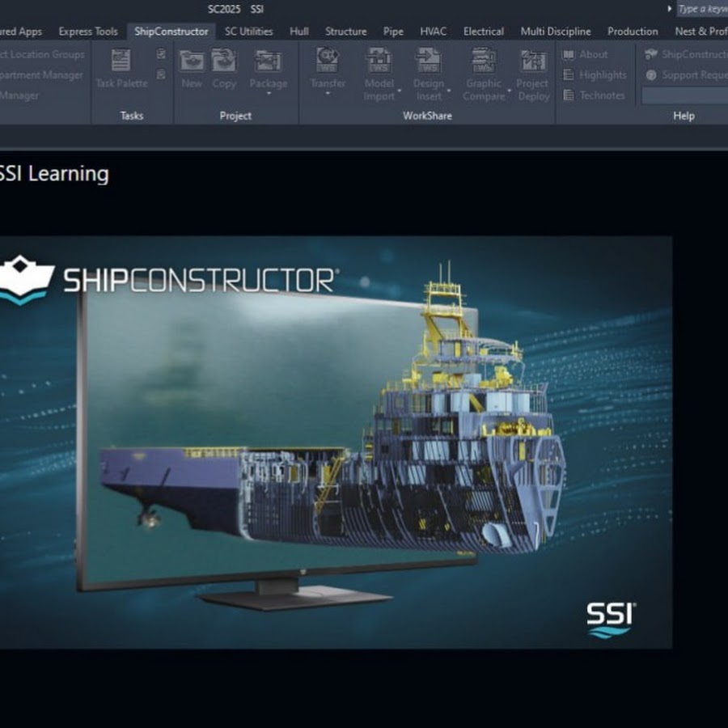Switch to the Pipe tab

click(393, 32)
